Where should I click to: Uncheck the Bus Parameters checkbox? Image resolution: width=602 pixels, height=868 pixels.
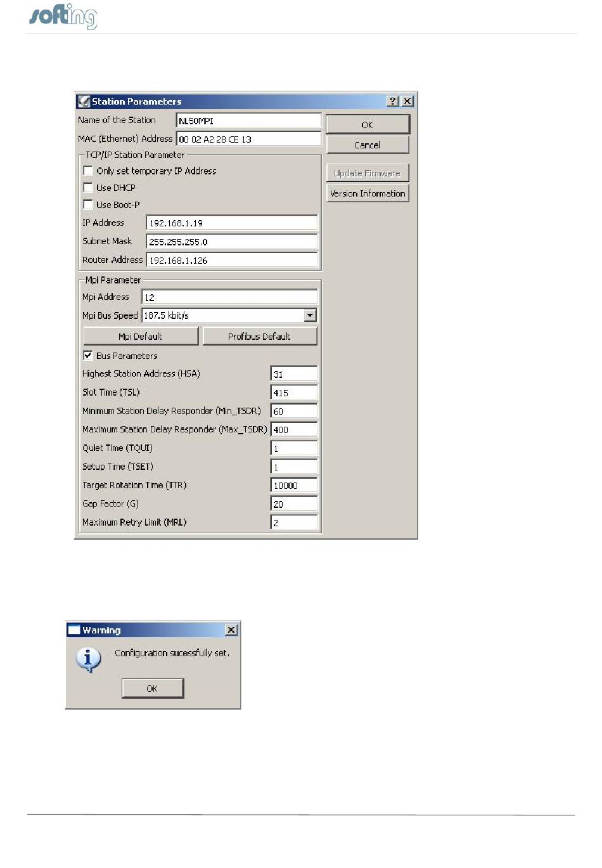click(x=88, y=355)
